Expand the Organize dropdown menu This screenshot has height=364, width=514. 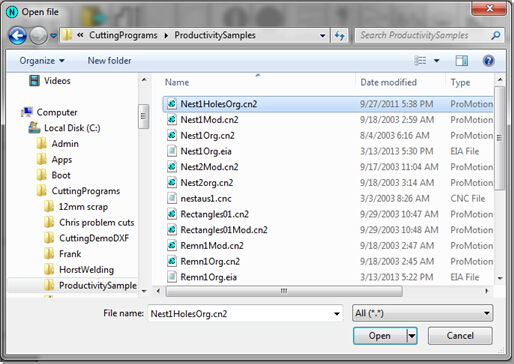point(42,61)
